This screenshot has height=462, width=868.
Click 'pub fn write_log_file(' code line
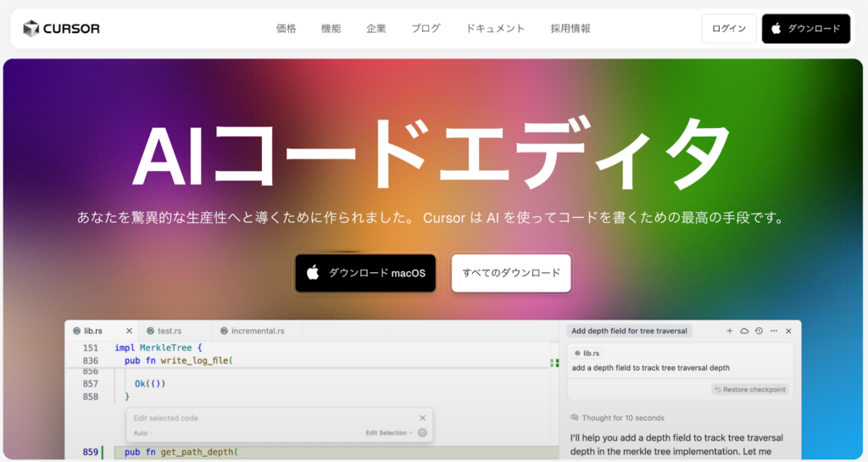point(178,361)
